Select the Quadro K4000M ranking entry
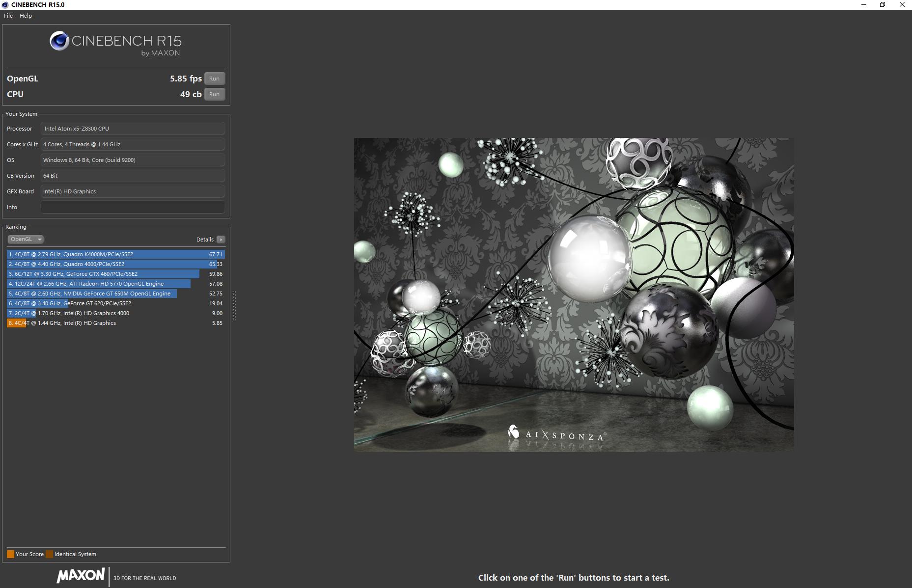Image resolution: width=912 pixels, height=588 pixels. click(115, 254)
